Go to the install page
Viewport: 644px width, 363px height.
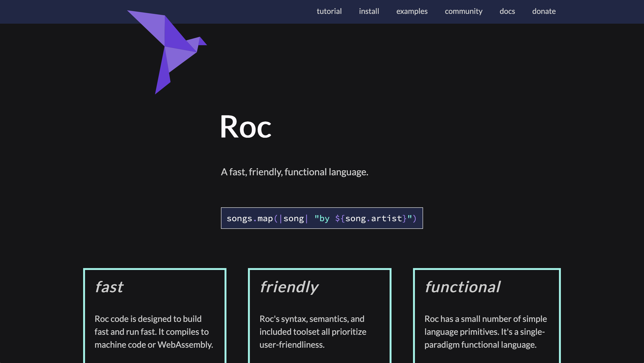[x=369, y=11]
